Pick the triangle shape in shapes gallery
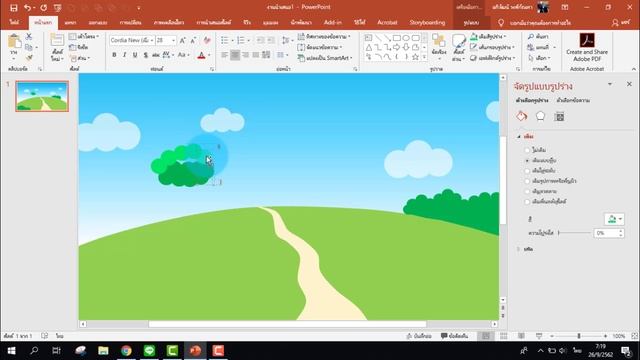640x360 pixels. tap(369, 48)
